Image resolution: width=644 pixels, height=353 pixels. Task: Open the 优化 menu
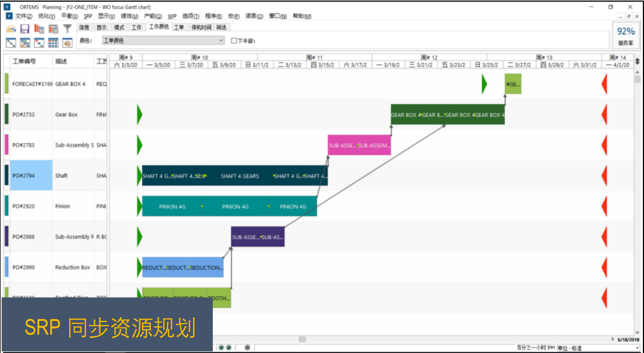[x=47, y=16]
